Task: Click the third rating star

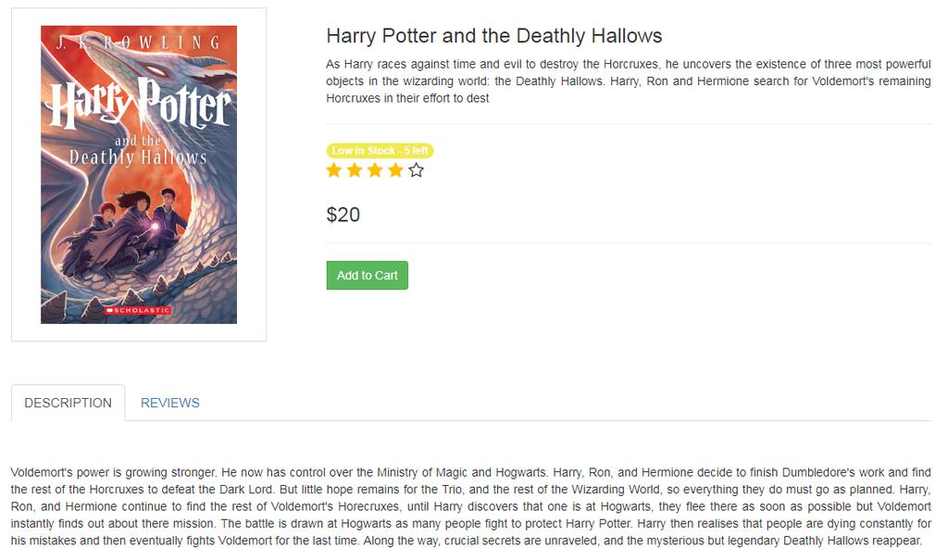Action: (376, 170)
